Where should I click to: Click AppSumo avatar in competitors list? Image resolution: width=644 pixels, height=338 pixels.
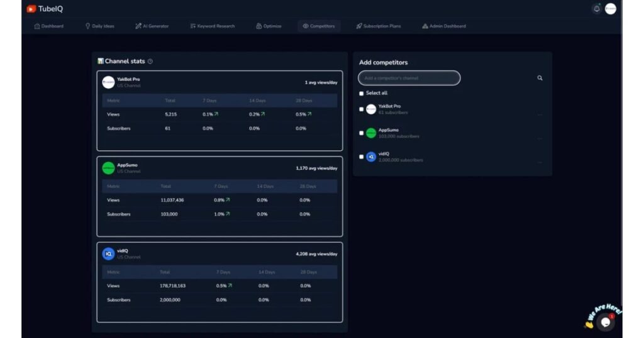pyautogui.click(x=371, y=133)
